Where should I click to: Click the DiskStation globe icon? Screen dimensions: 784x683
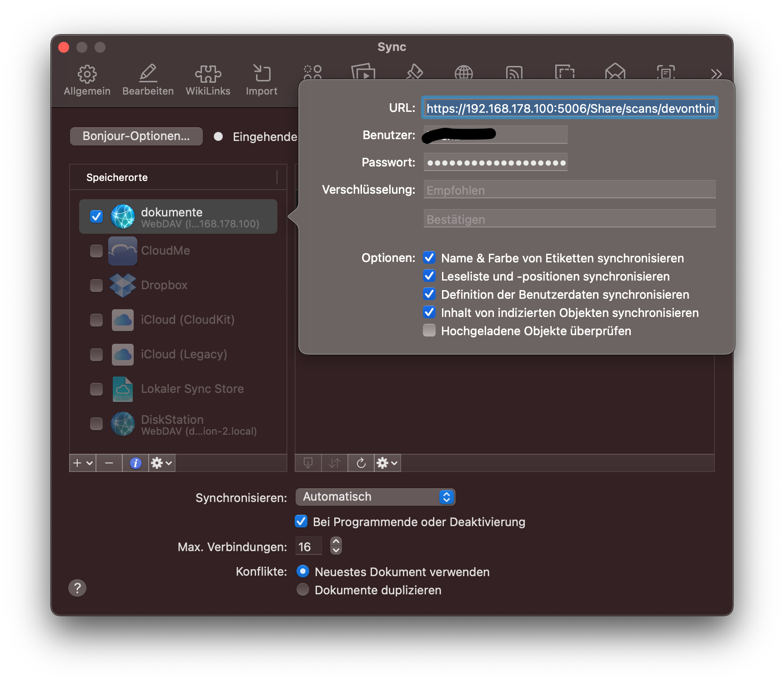tap(123, 424)
